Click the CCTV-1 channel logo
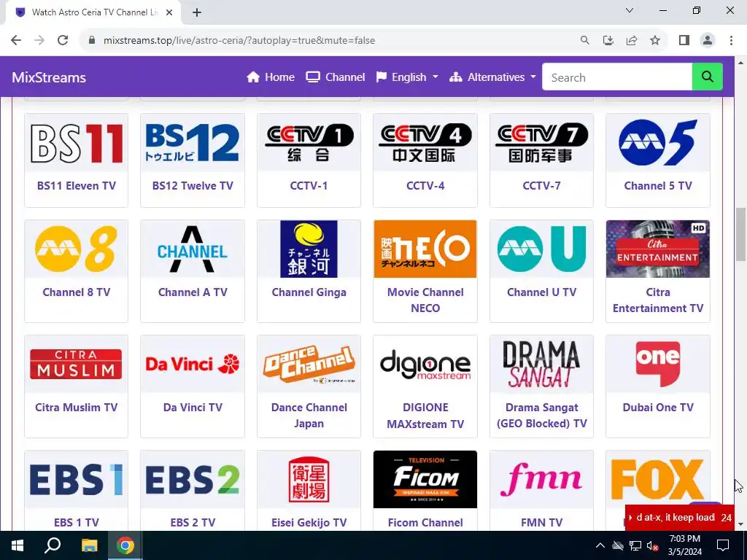The image size is (747, 560). [x=309, y=143]
